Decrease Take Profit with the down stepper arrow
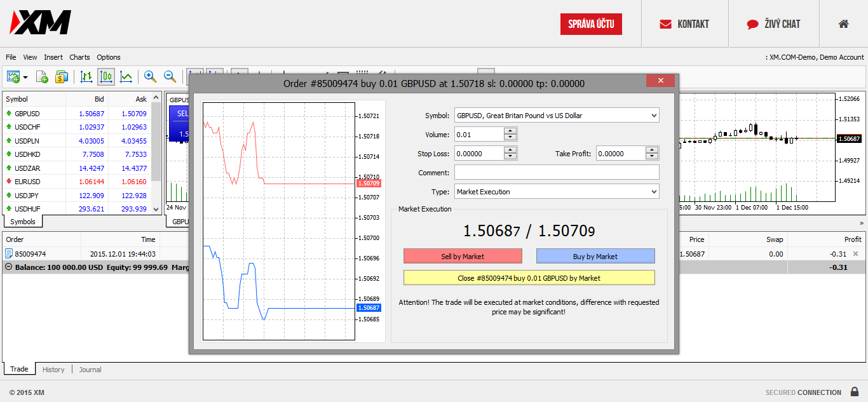Screen dimensions: 868x402 click(652, 156)
